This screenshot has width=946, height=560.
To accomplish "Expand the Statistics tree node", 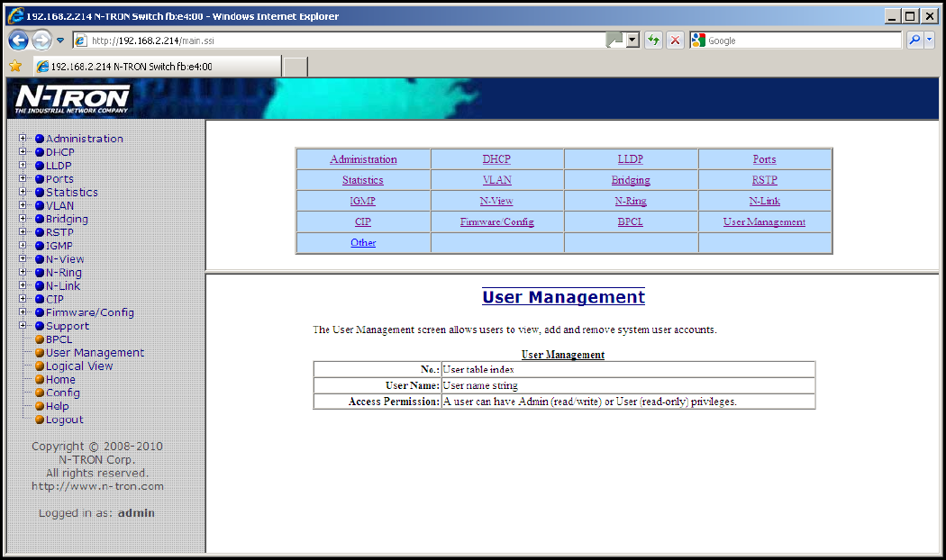I will tap(23, 192).
